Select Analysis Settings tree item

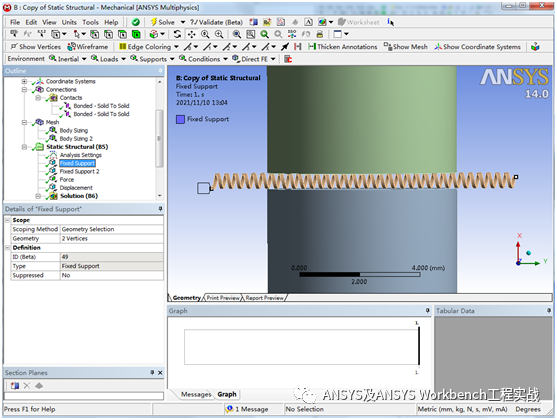pyautogui.click(x=81, y=155)
